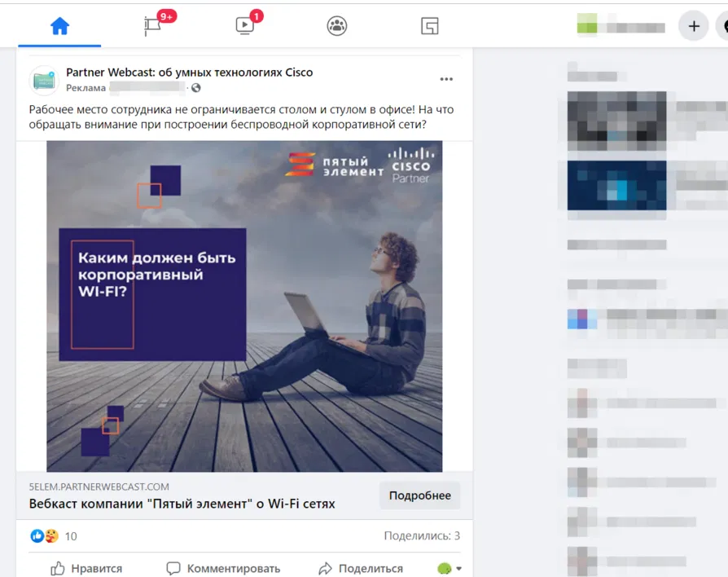
Task: Click the plus Create button
Action: point(694,26)
